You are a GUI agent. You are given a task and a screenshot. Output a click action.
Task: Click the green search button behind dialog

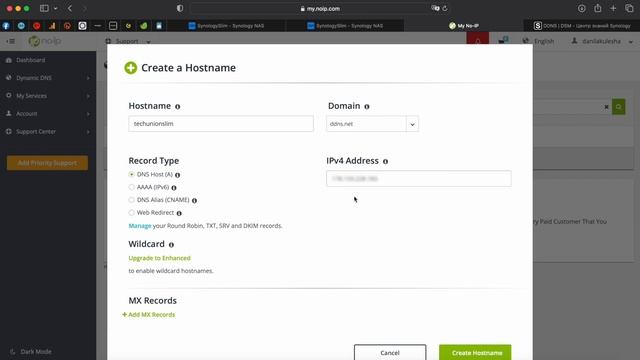618,107
